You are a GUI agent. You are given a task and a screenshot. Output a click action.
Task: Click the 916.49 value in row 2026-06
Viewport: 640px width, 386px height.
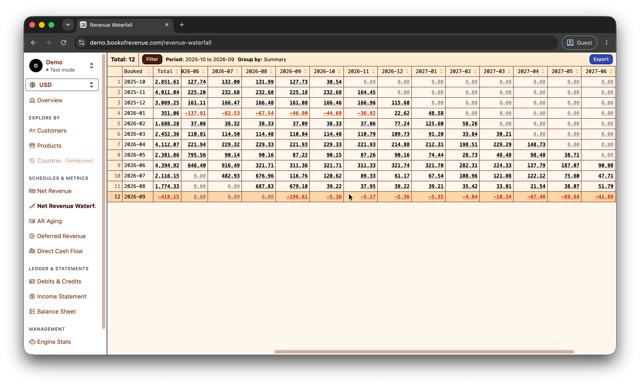pyautogui.click(x=231, y=166)
